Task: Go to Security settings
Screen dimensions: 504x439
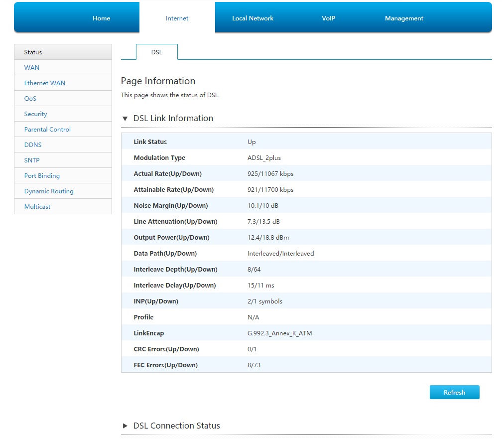Action: (x=35, y=114)
